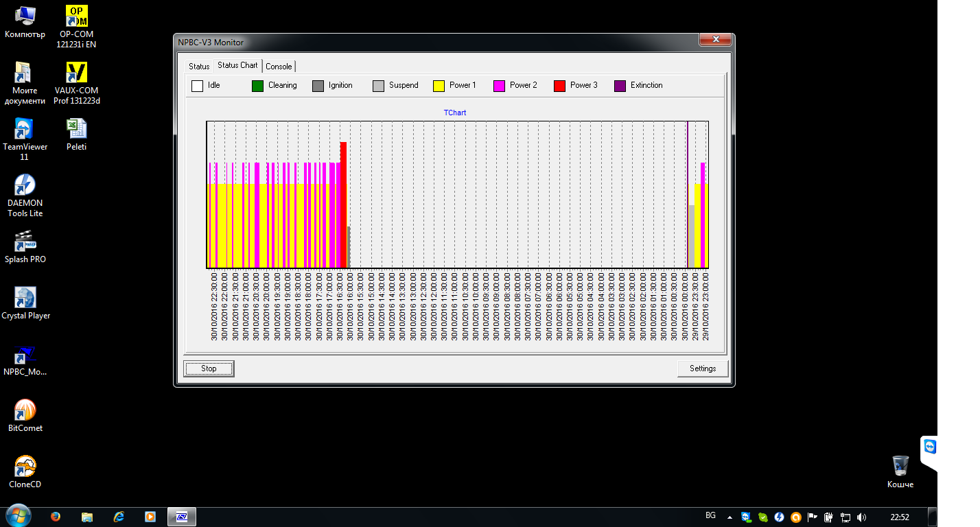Open the BitComet desktop shortcut
The width and height of the screenshot is (980, 527).
25,410
